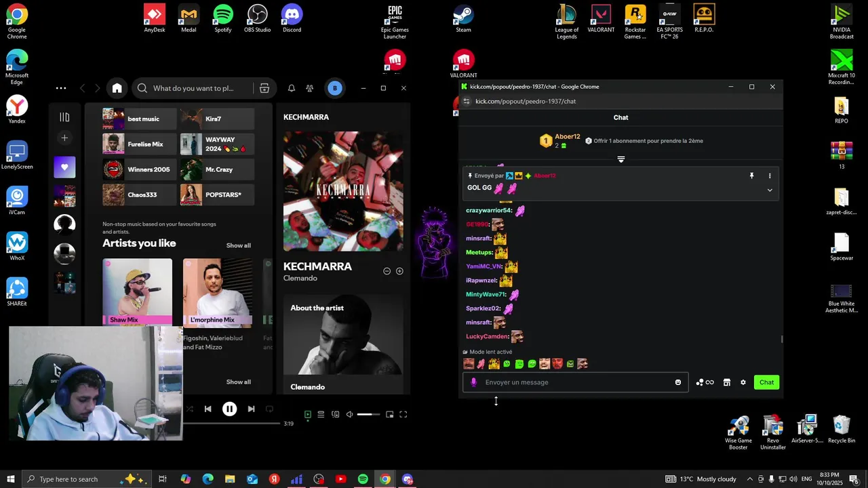Viewport: 868px width, 488px height.
Task: Open Clemando artist link under song title
Action: (x=300, y=279)
